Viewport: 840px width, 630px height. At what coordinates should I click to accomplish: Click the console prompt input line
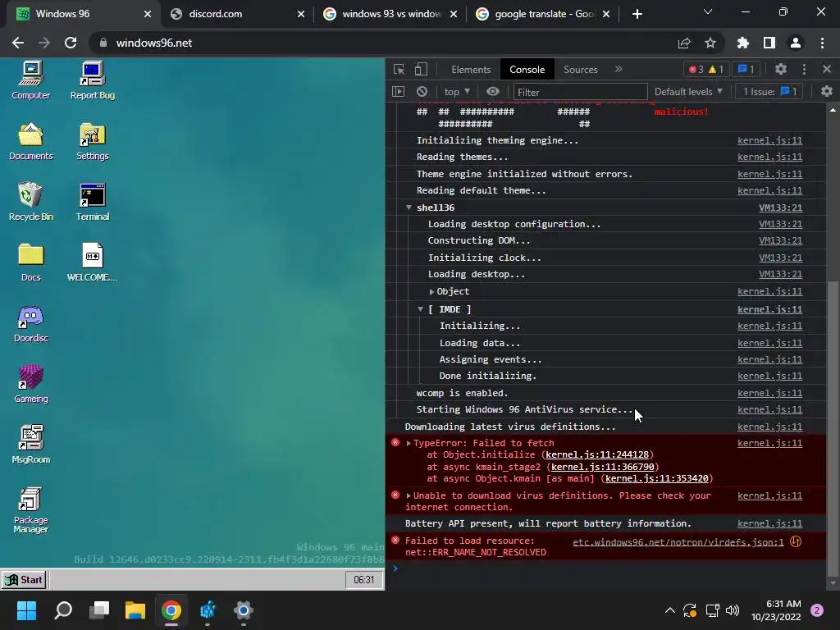(610, 568)
